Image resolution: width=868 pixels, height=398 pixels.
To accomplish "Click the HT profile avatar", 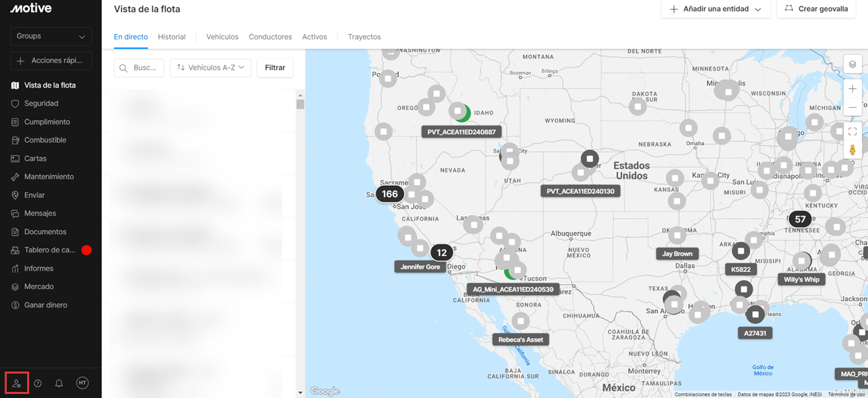I will (82, 383).
